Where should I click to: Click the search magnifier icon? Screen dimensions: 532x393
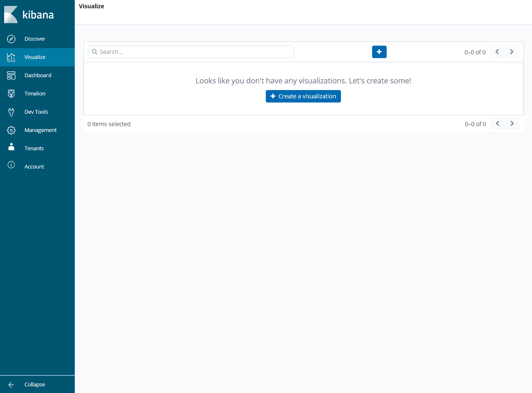pyautogui.click(x=95, y=52)
